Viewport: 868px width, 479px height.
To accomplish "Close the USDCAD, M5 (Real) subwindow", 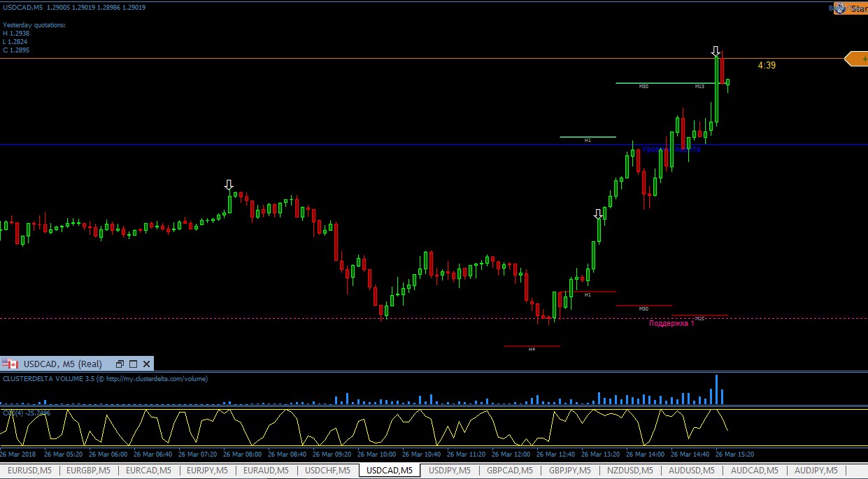I will point(146,364).
